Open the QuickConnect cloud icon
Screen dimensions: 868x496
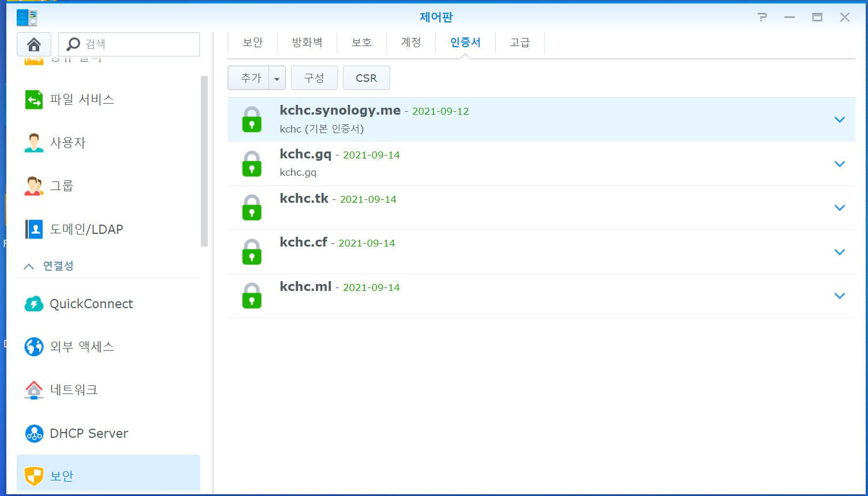point(34,304)
